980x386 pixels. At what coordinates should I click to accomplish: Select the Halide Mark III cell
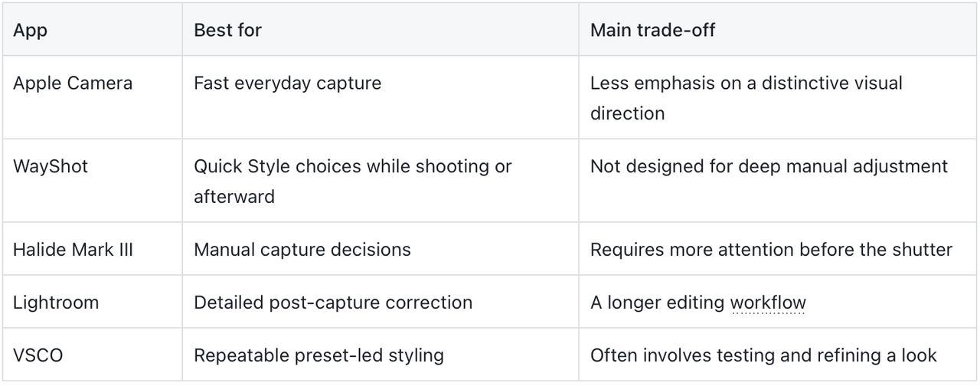tap(92, 249)
